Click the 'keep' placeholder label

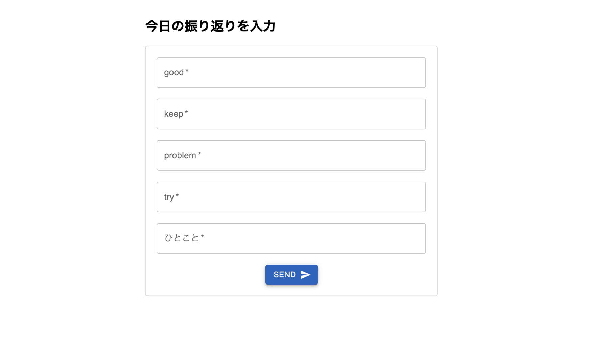click(x=174, y=114)
